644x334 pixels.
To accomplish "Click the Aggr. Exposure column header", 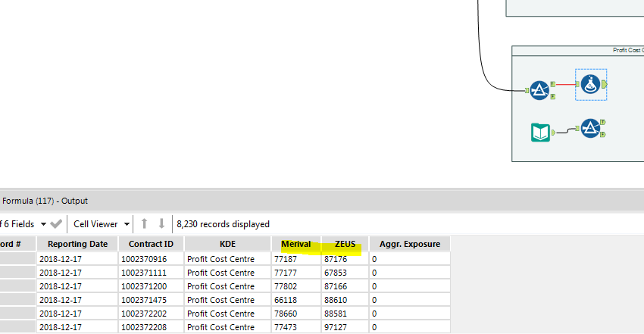I will (410, 244).
